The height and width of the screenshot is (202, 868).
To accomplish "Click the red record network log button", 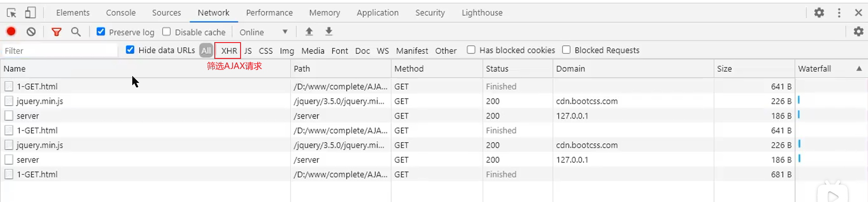I will (11, 32).
